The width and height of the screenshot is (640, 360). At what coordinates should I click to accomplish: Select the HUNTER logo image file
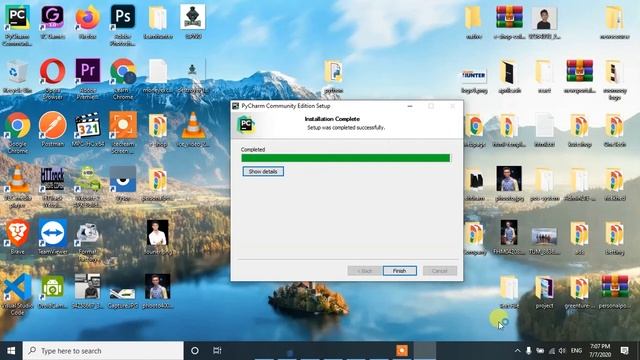pyautogui.click(x=474, y=81)
